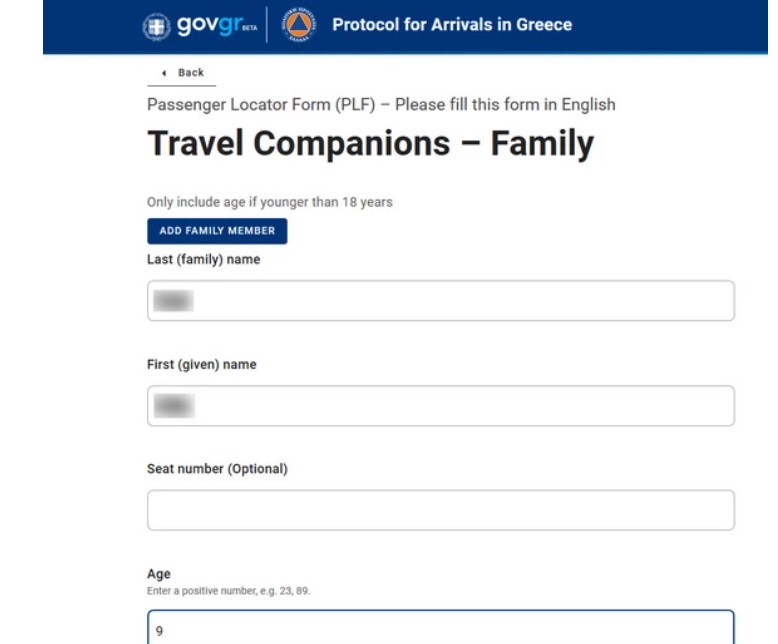Focus the First (given) name field
Image resolution: width=778 pixels, height=644 pixels.
(440, 406)
